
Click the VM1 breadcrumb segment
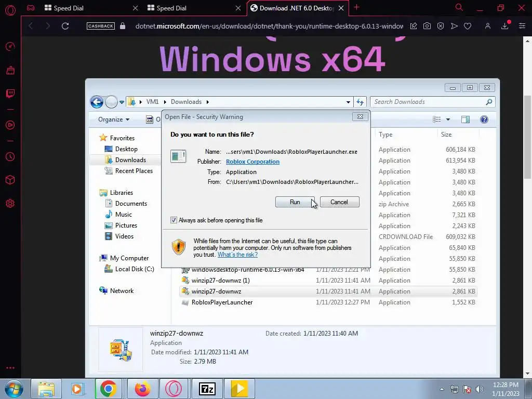point(152,102)
